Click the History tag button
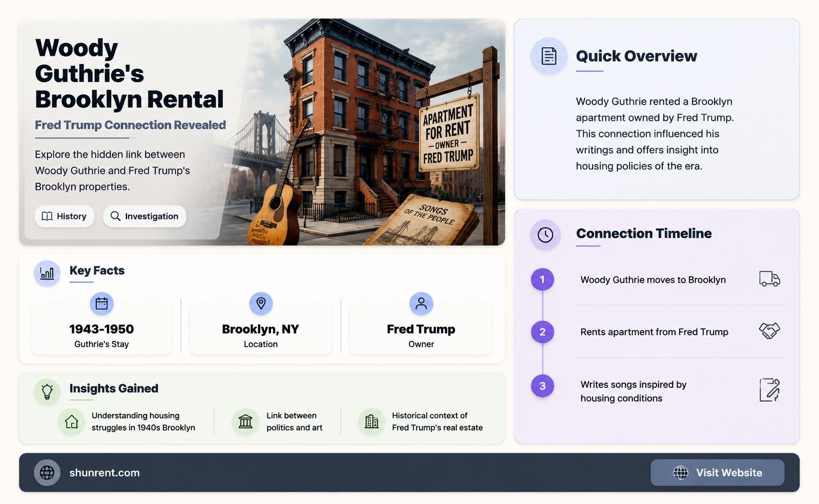819x504 pixels. 65,216
